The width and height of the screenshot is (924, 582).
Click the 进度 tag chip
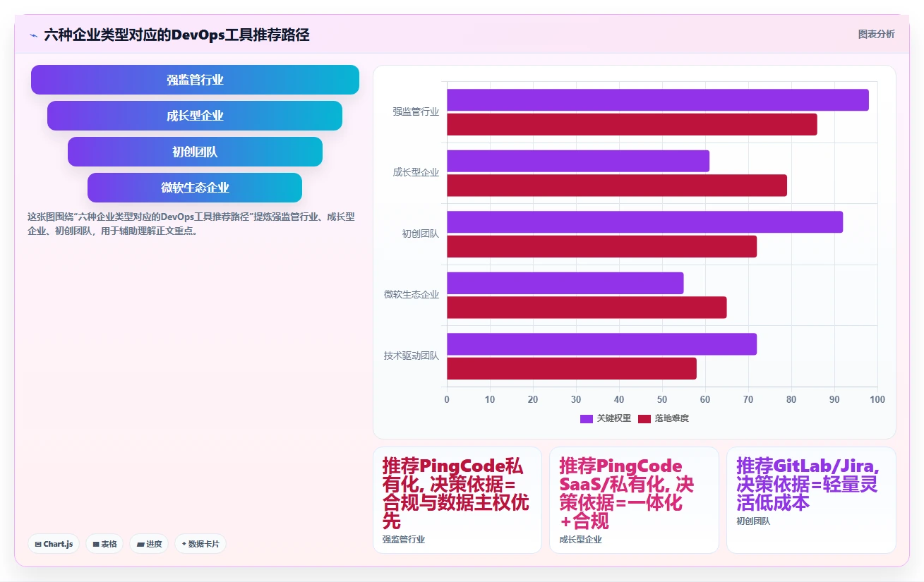[149, 544]
